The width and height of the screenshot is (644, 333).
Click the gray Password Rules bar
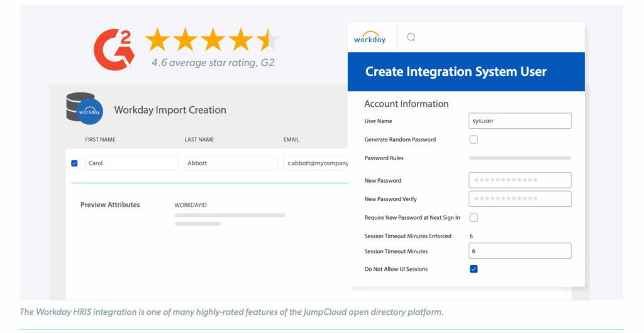point(519,158)
